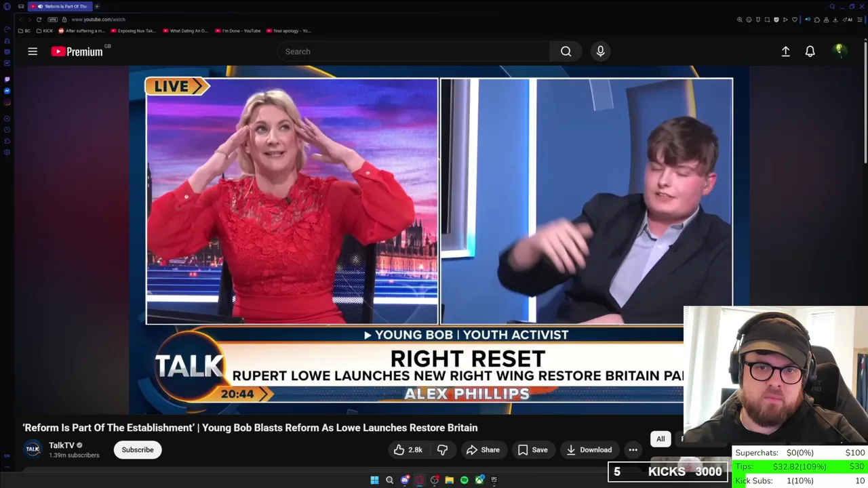
Task: Run search with the magnifier button
Action: 566,52
